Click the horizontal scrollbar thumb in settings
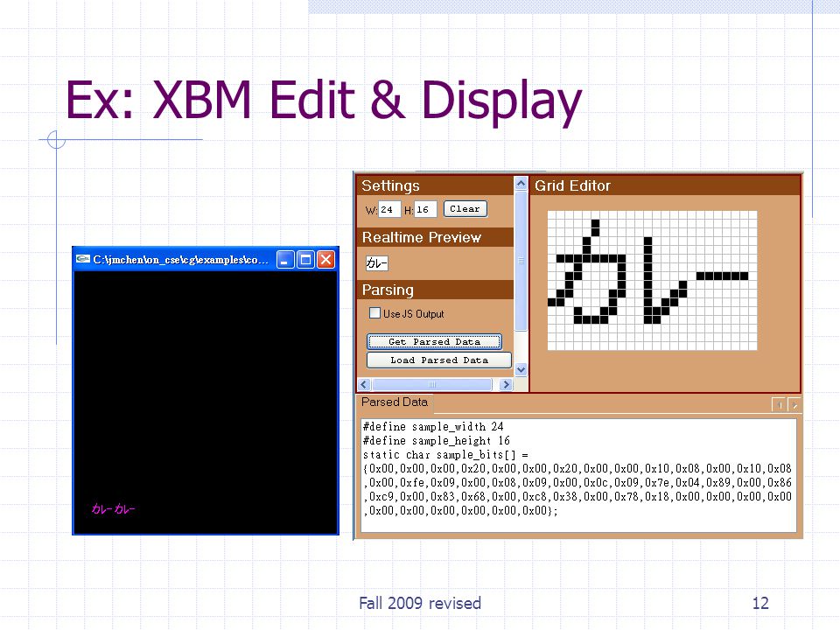Screen dimensions: 840x630 click(431, 384)
